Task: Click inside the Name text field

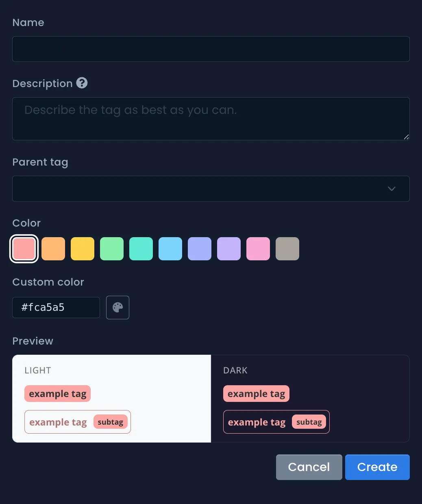Action: pyautogui.click(x=211, y=49)
